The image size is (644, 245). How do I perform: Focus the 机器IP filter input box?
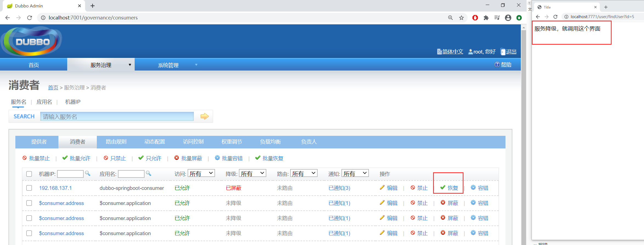tap(70, 174)
